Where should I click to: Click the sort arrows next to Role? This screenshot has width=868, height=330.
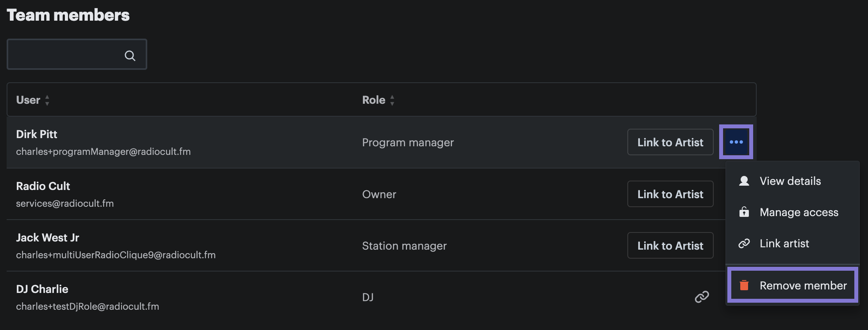click(392, 100)
